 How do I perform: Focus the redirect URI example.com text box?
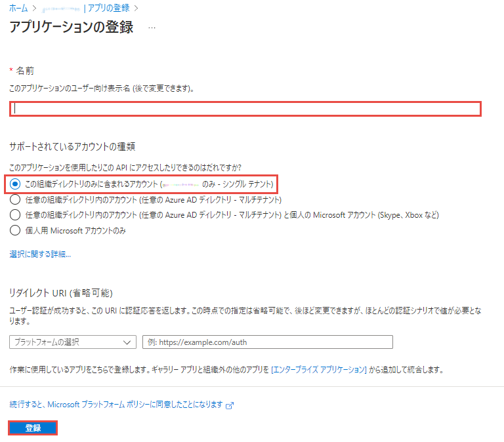point(267,342)
